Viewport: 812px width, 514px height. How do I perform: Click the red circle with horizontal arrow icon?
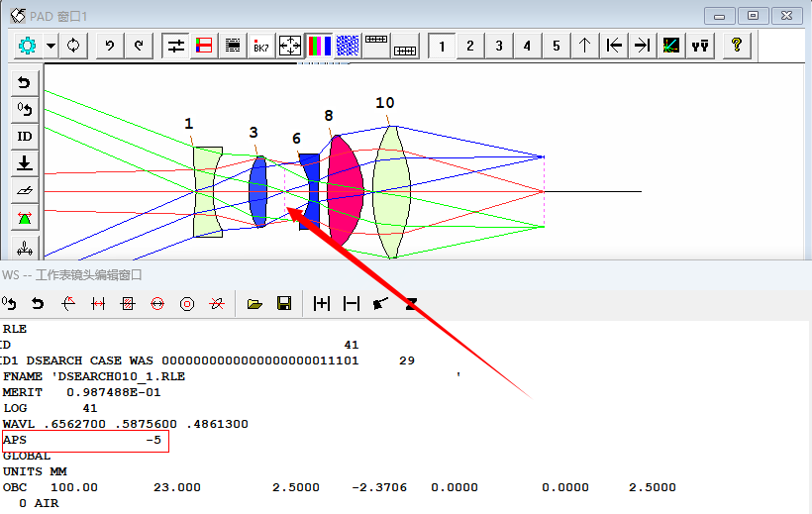click(x=157, y=303)
